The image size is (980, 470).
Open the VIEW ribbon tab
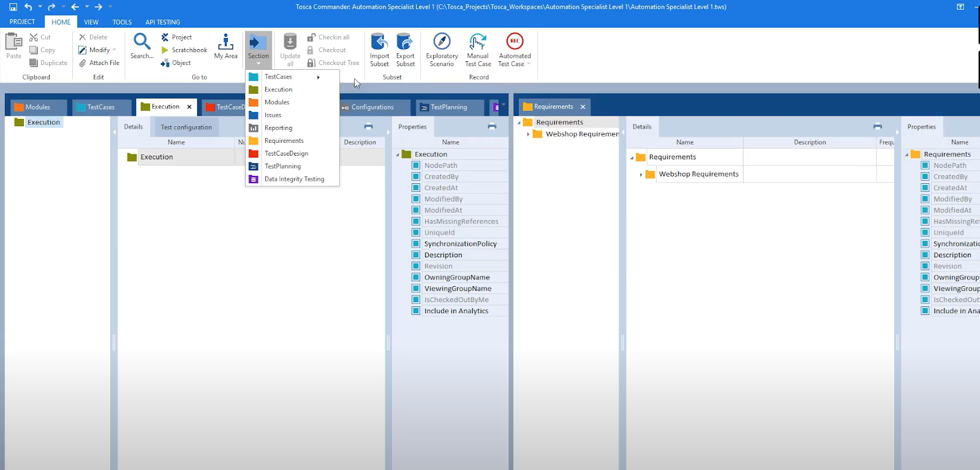91,22
